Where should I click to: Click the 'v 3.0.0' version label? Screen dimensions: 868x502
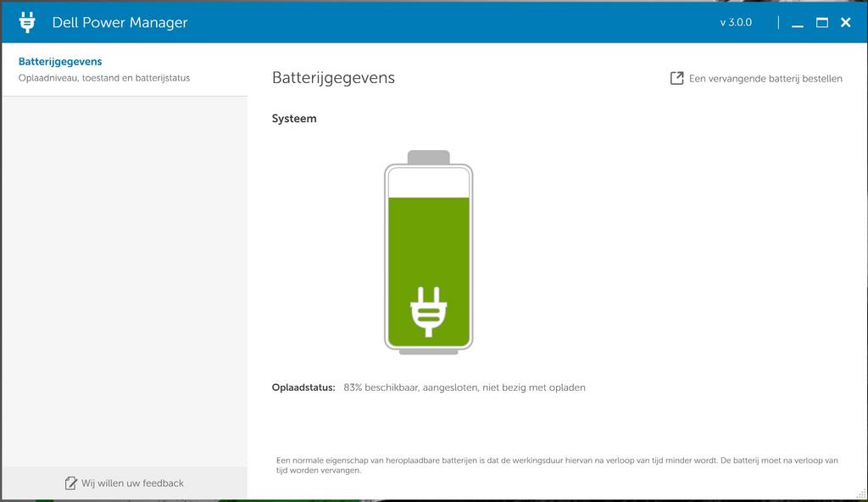(736, 23)
